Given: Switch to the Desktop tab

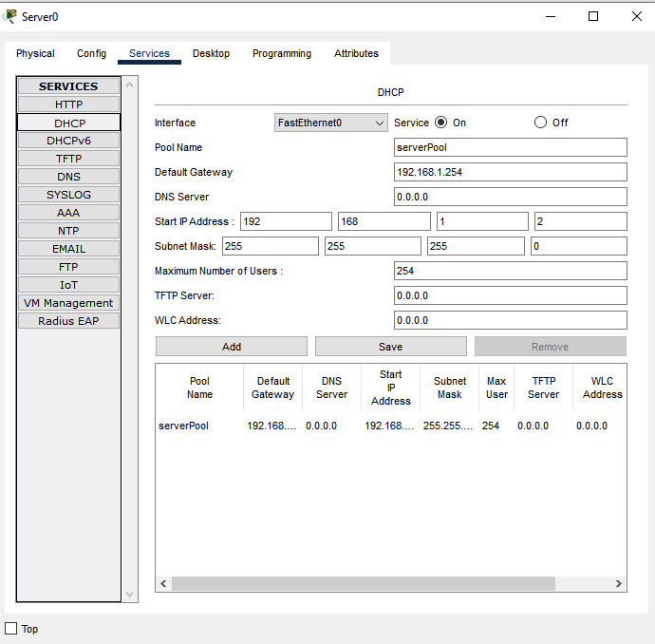Looking at the screenshot, I should [211, 53].
